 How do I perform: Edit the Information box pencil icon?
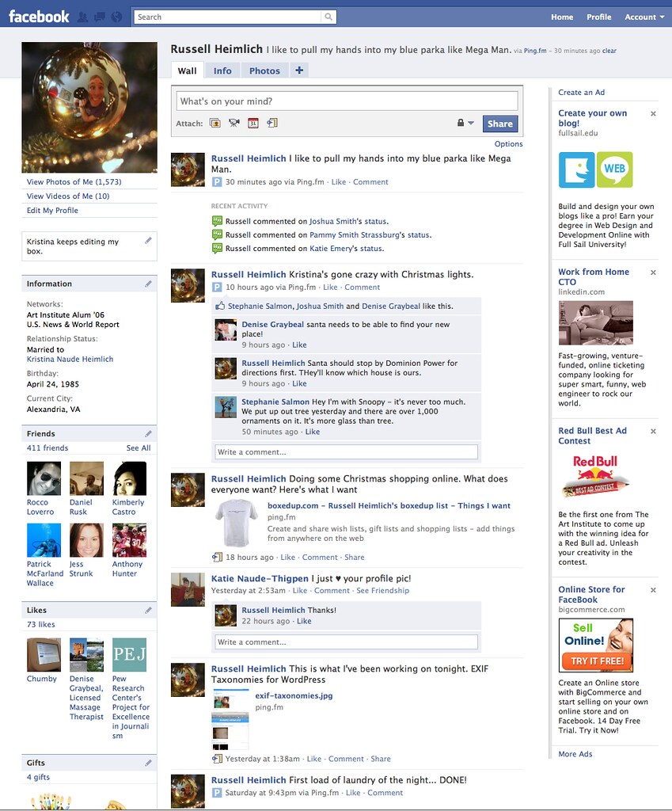(x=148, y=284)
